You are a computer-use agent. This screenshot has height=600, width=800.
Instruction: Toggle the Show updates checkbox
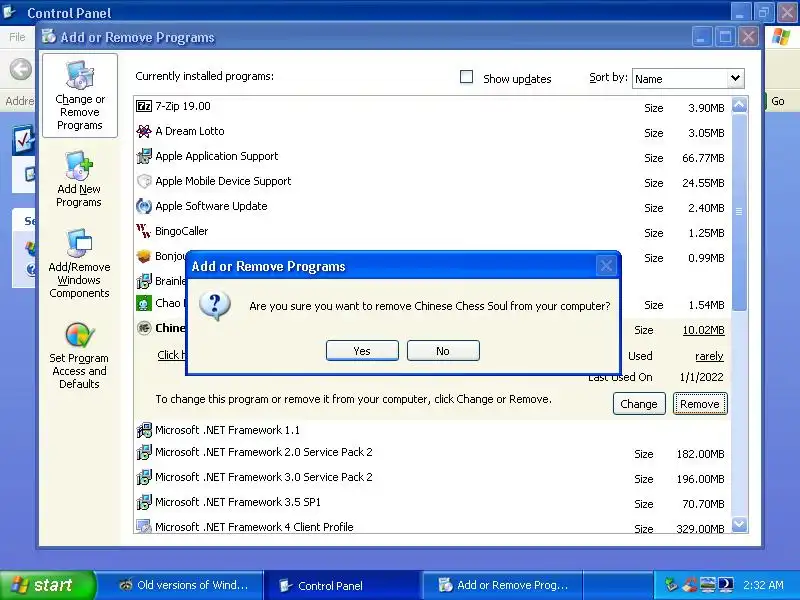click(466, 77)
